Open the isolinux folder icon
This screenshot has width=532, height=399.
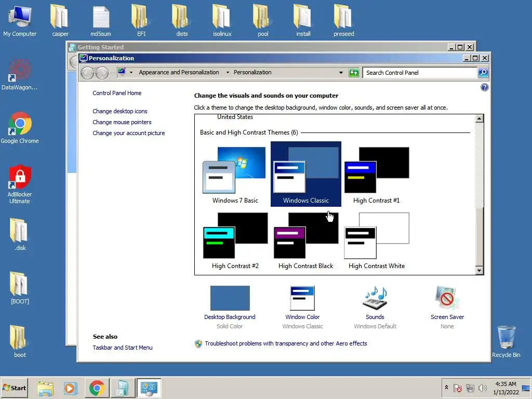[222, 21]
